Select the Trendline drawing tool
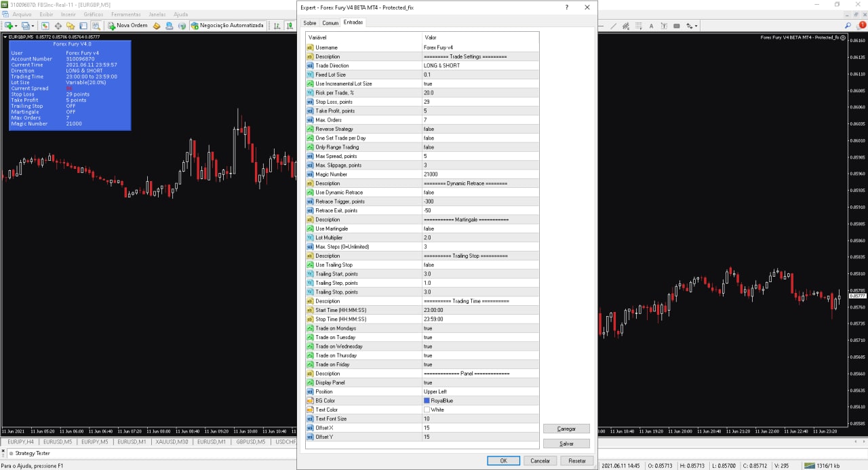868x470 pixels. click(614, 25)
